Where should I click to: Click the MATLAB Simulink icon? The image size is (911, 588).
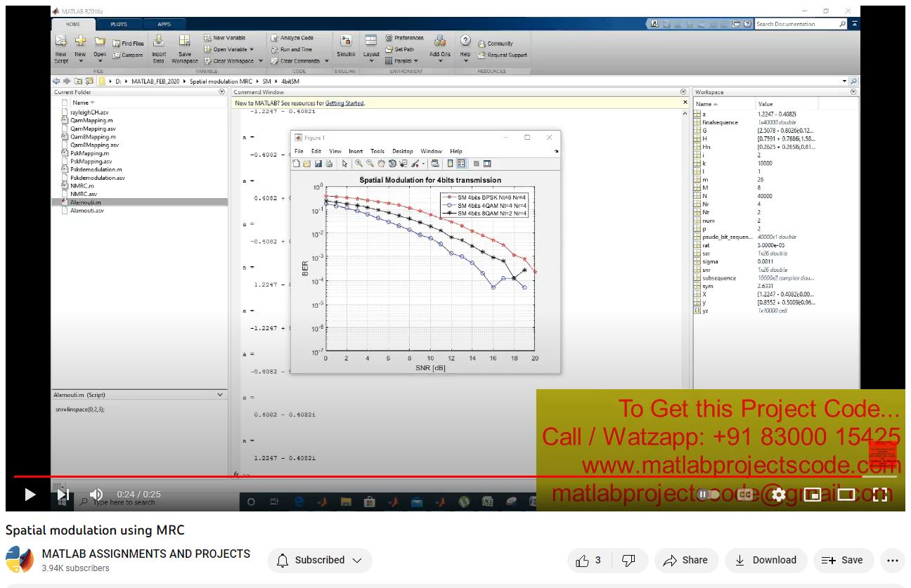(x=345, y=46)
